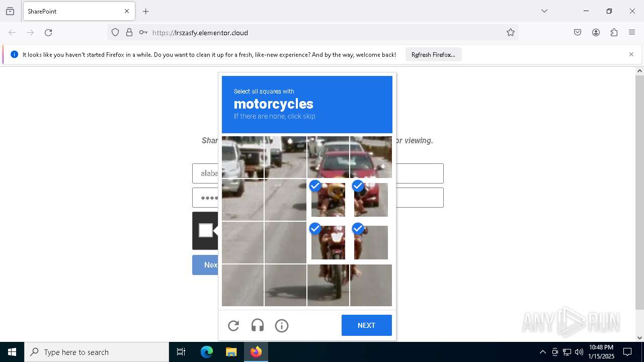Go back to previous page
This screenshot has width=644, height=362.
coord(12,33)
